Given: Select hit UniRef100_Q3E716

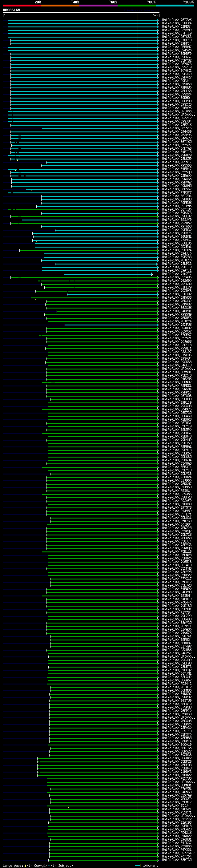Looking at the screenshot, I should [x=176, y=125].
